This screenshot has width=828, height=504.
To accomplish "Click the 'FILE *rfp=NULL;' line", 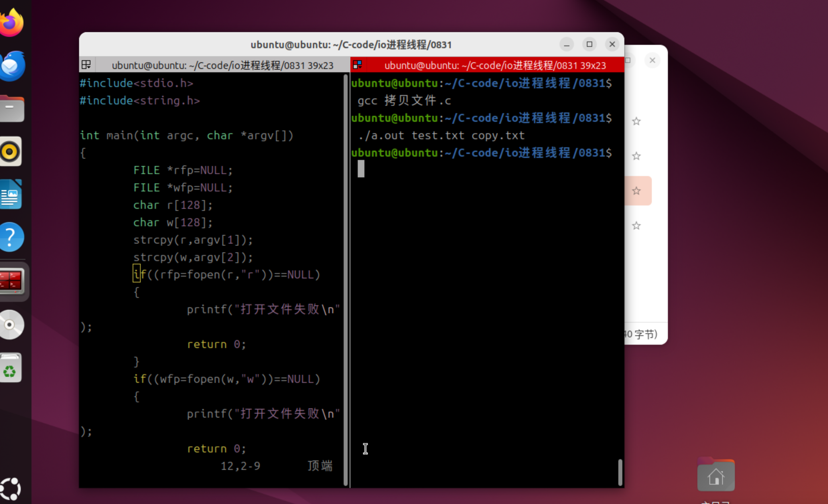I will [183, 170].
